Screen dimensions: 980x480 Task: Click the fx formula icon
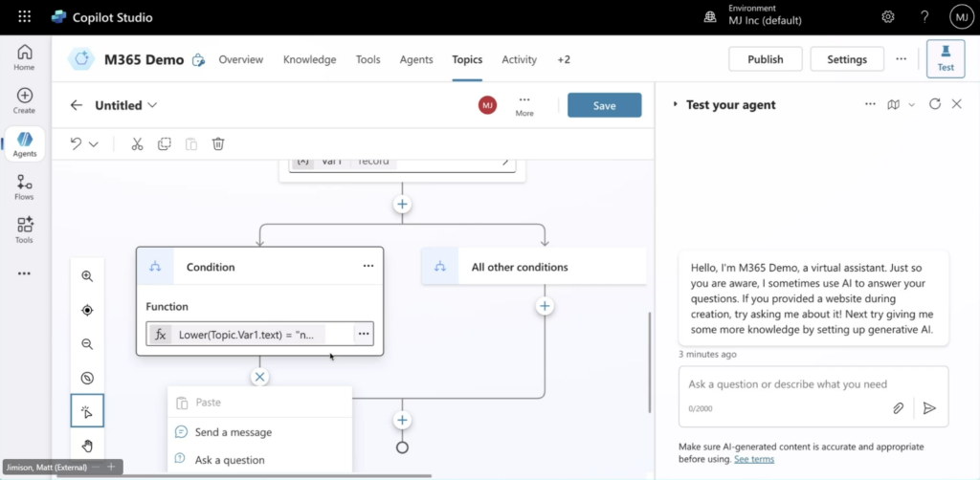click(x=161, y=335)
